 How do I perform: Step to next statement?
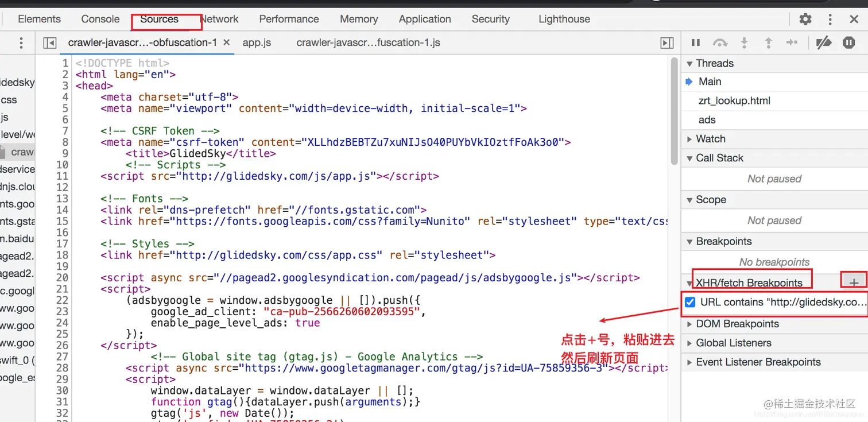tap(792, 42)
